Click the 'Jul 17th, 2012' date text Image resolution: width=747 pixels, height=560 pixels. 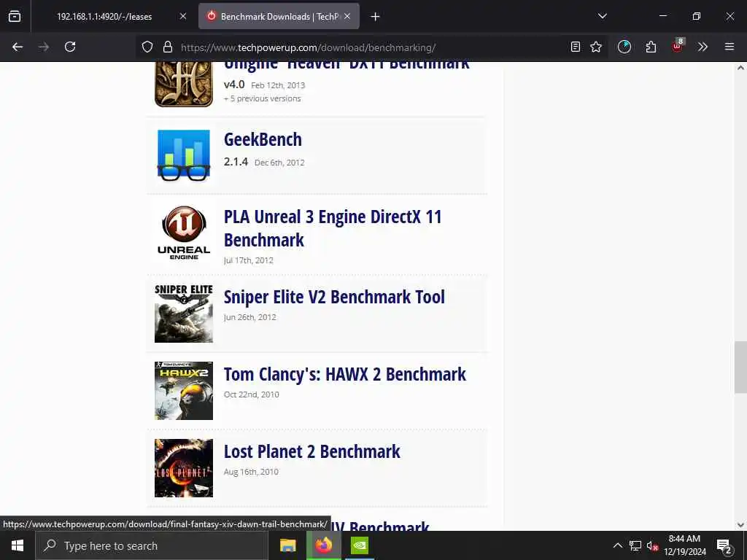[248, 260]
